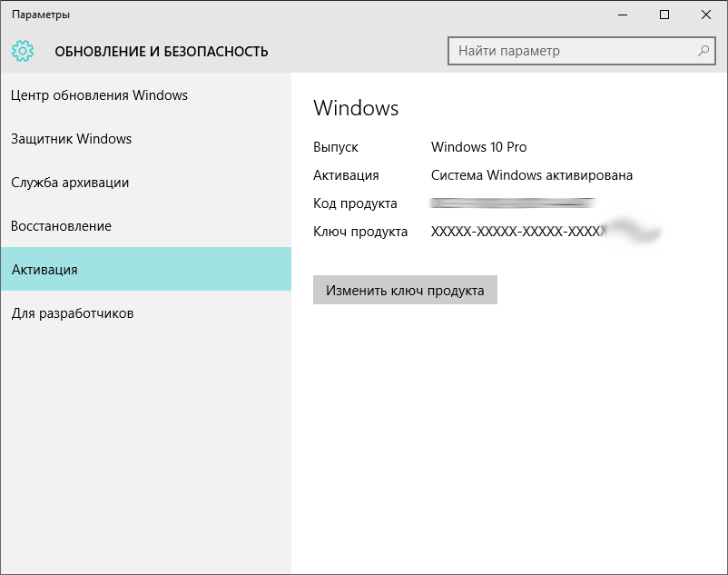Click the settings gear icon in header
This screenshot has height=575, width=728.
[23, 51]
